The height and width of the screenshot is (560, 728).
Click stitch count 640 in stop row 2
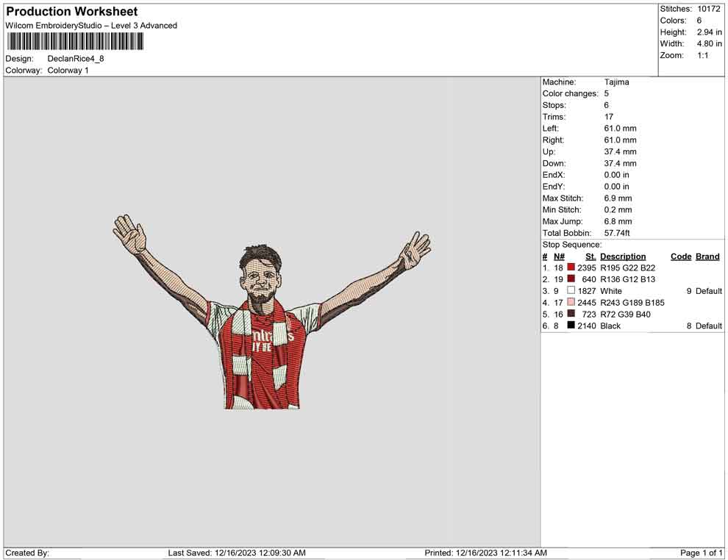[589, 279]
